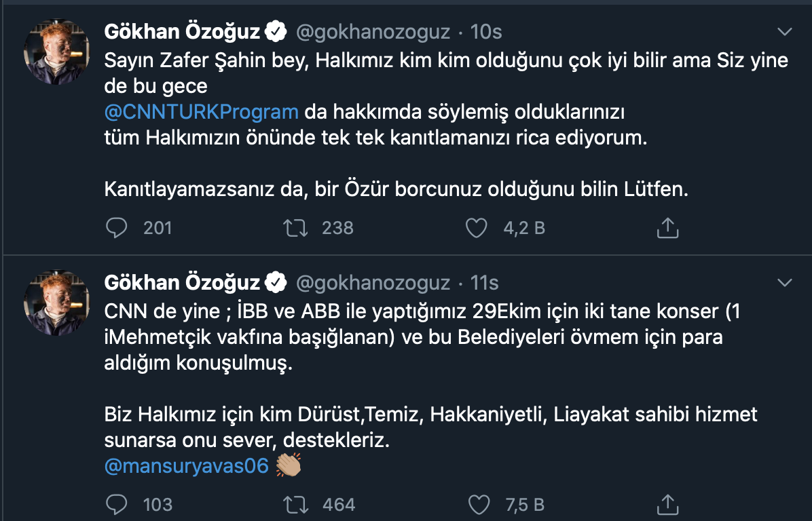Image resolution: width=812 pixels, height=521 pixels.
Task: Share the first tweet via share icon
Action: click(667, 228)
